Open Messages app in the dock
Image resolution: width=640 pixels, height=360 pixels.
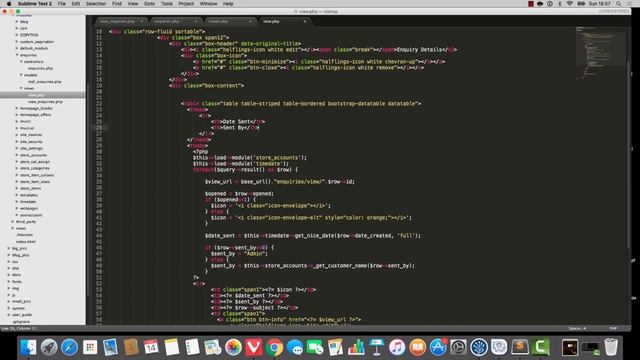(295, 347)
